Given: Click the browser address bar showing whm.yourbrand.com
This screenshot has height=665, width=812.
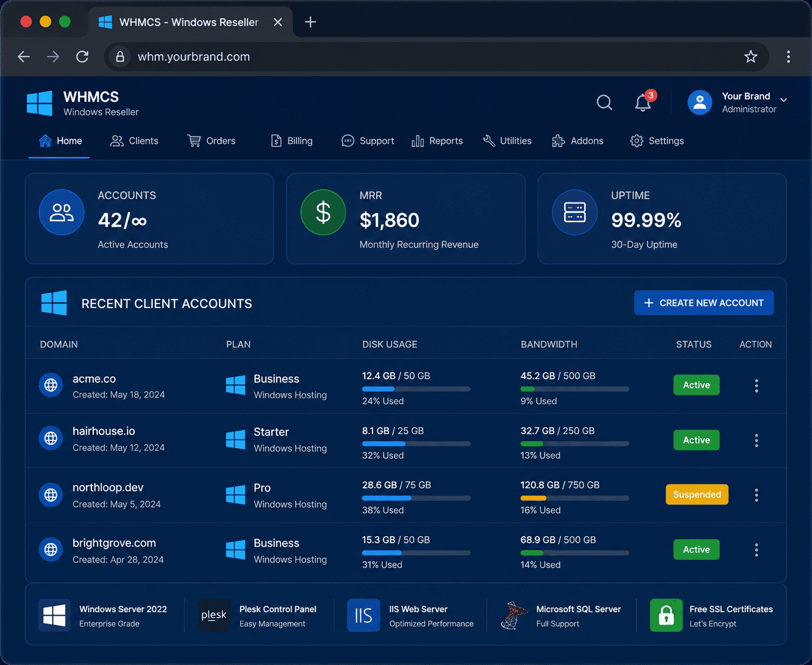Looking at the screenshot, I should point(436,57).
